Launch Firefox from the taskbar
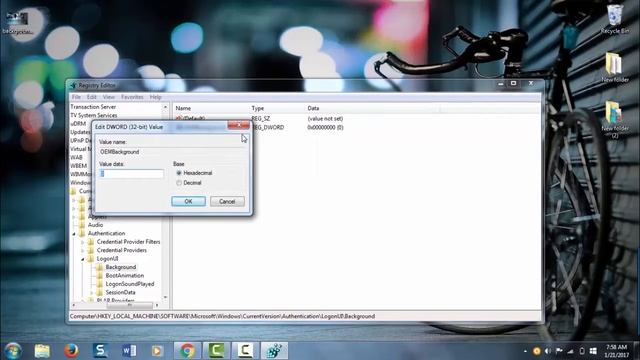640x360 pixels. pyautogui.click(x=71, y=351)
